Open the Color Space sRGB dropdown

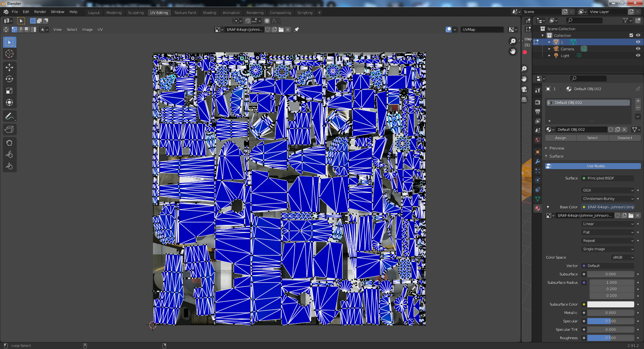[623, 257]
